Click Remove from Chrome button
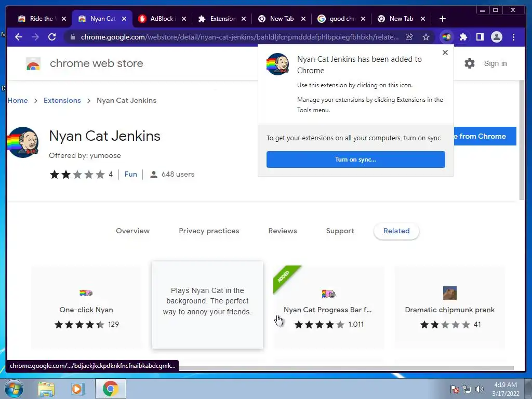The height and width of the screenshot is (399, 532). [x=485, y=136]
